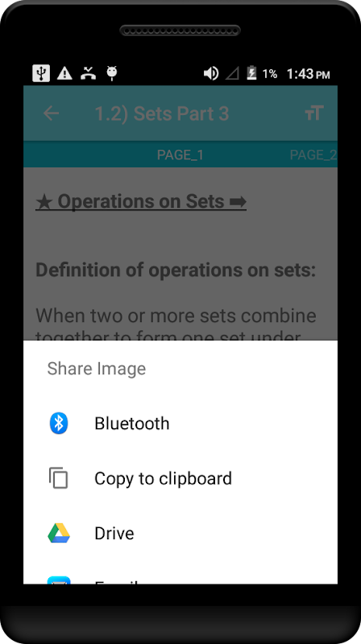Screen dimensions: 361x644
Task: Tap the missed call status icon
Action: coord(88,73)
